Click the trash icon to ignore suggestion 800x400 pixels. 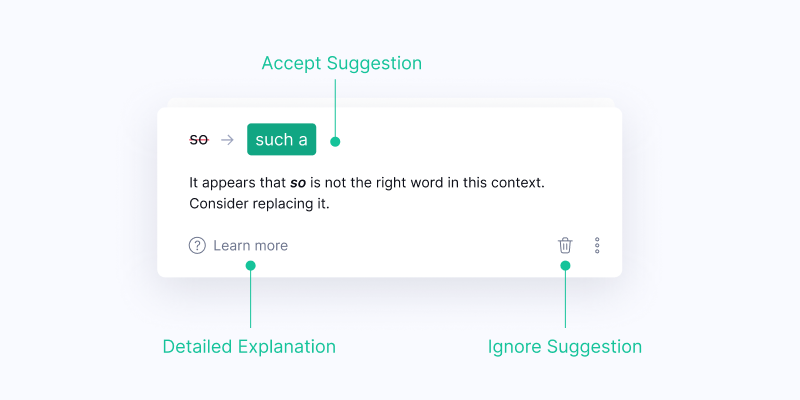pos(565,245)
